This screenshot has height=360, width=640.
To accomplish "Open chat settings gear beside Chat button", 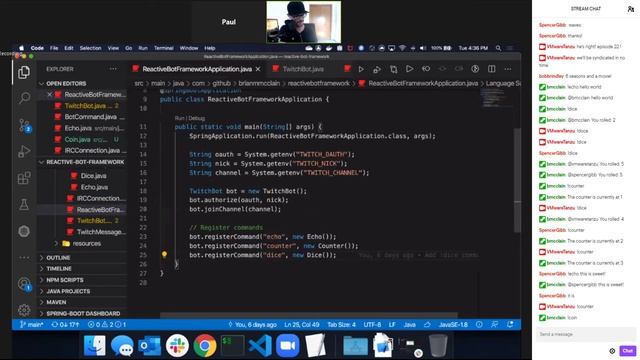I will click(612, 351).
